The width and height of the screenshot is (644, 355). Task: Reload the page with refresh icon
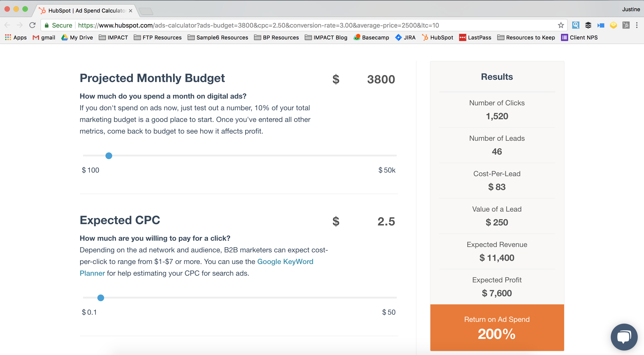tap(33, 25)
